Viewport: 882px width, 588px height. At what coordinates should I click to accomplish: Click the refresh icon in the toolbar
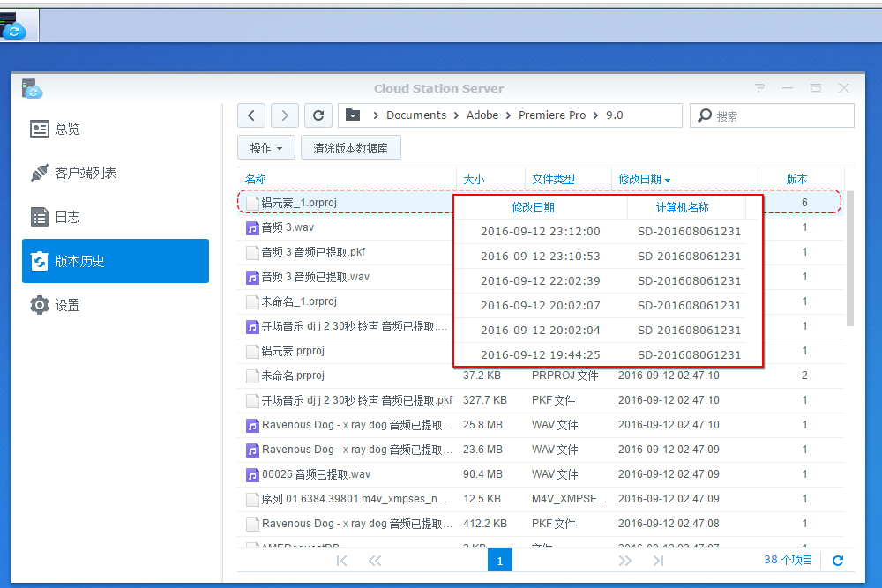(318, 115)
